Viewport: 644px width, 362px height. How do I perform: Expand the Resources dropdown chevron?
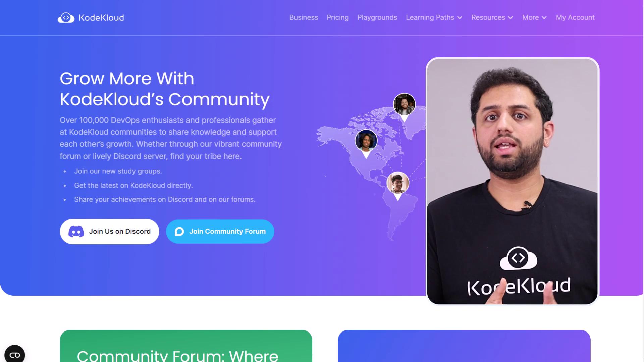[x=511, y=18]
